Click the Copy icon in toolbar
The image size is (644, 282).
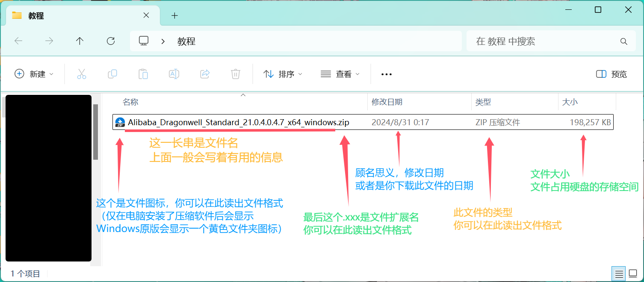tap(112, 74)
